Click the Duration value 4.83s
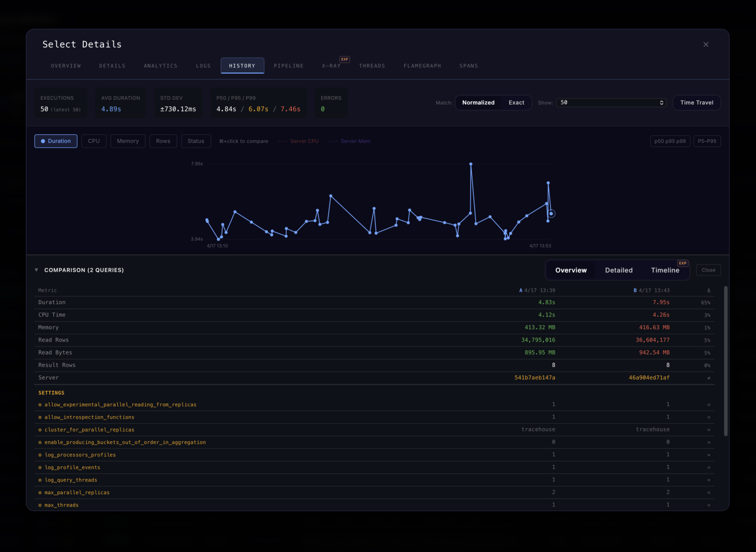 [546, 302]
